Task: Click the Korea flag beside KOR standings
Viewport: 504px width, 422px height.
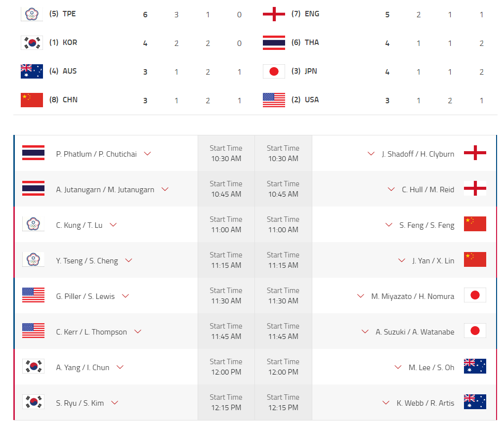Action: coord(32,42)
